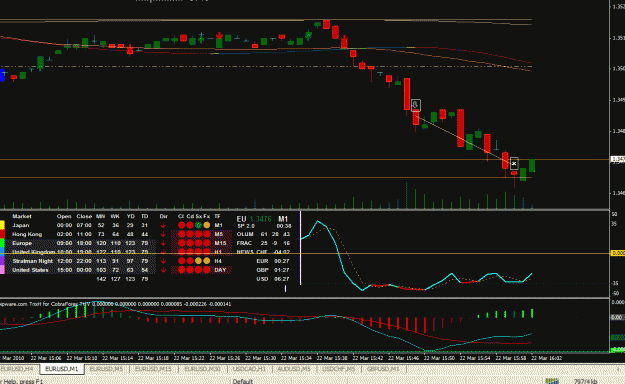The height and width of the screenshot is (384, 625).
Task: Switch to the USDCAD,H1 chart tab
Action: point(250,369)
